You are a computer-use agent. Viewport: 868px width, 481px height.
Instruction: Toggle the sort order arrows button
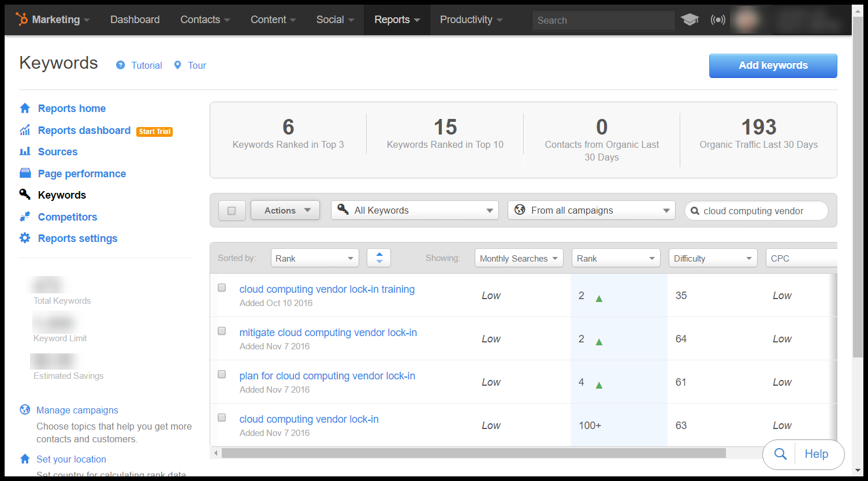coord(379,258)
